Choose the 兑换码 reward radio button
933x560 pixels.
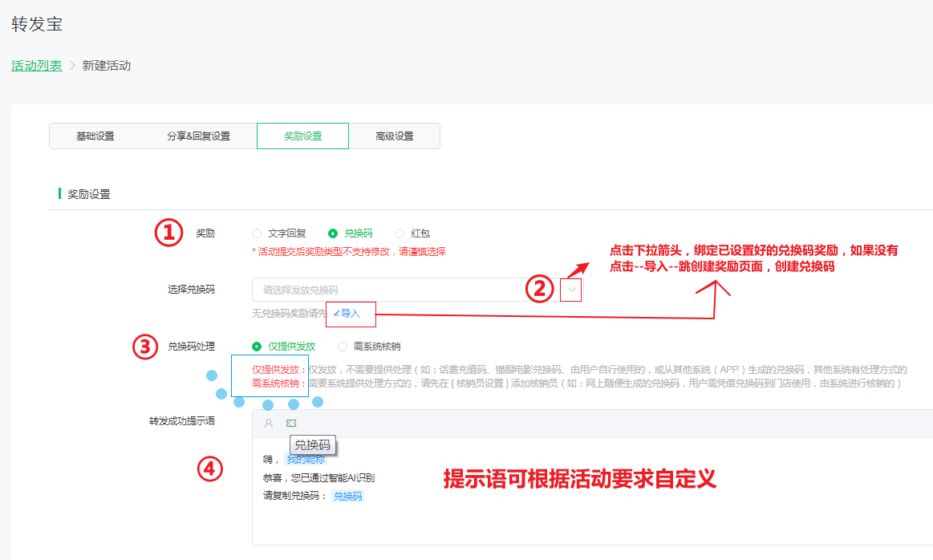(333, 233)
